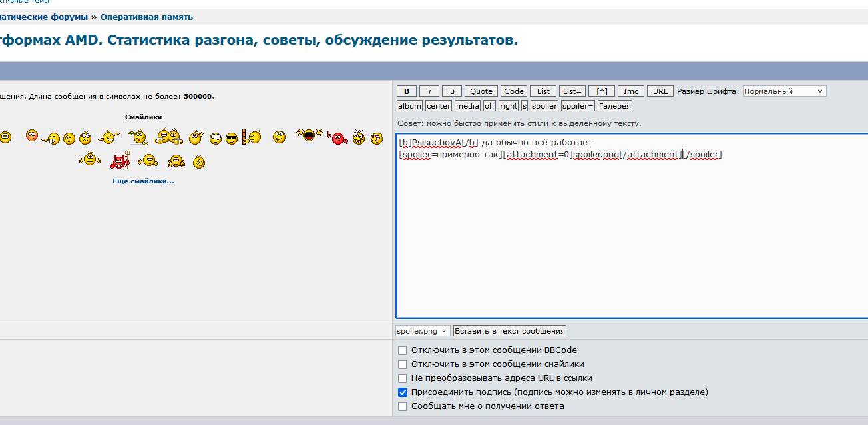This screenshot has width=868, height=425.
Task: Click the right align tag button
Action: point(509,105)
